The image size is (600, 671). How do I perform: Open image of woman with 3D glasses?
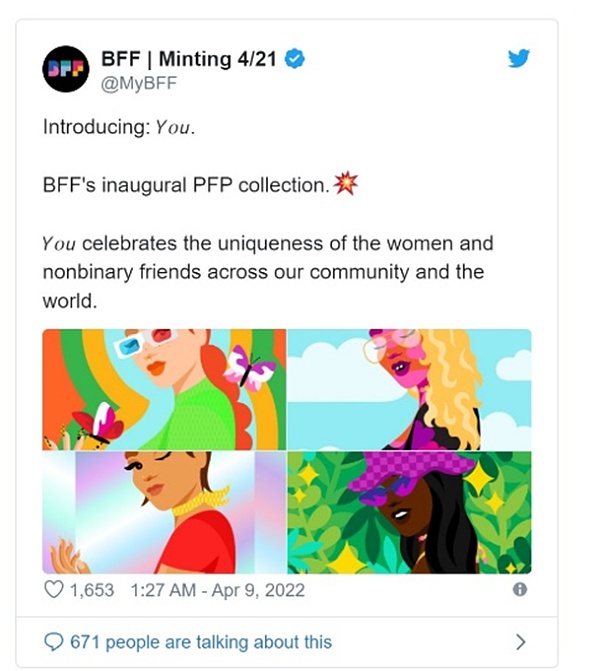(x=164, y=389)
